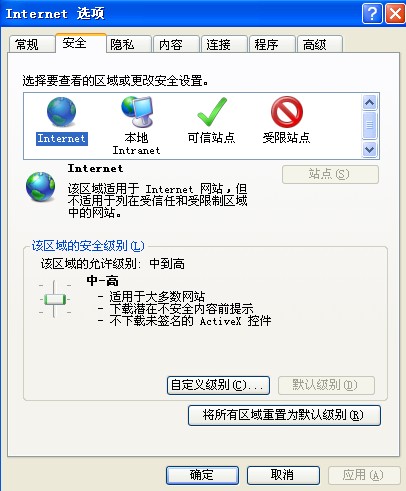
Task: Select the 可信站点 green checkmark zone
Action: point(212,112)
